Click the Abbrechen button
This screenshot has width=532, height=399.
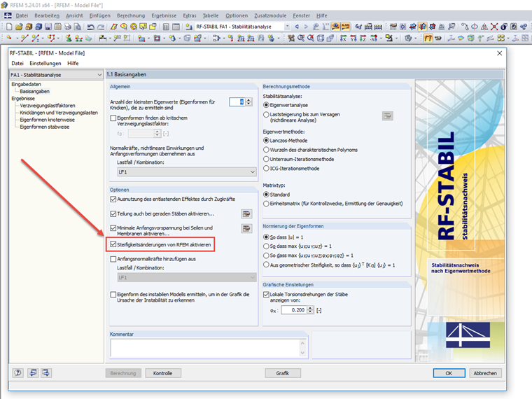[x=485, y=373]
